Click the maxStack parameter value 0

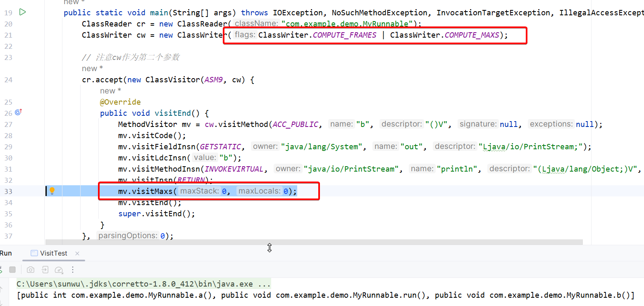[224, 191]
